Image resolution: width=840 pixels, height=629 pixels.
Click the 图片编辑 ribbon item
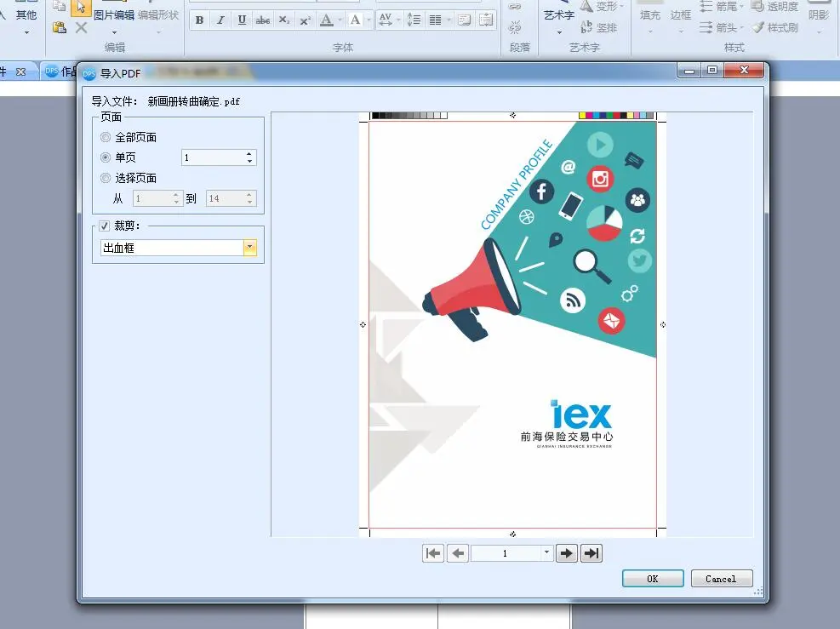click(113, 15)
